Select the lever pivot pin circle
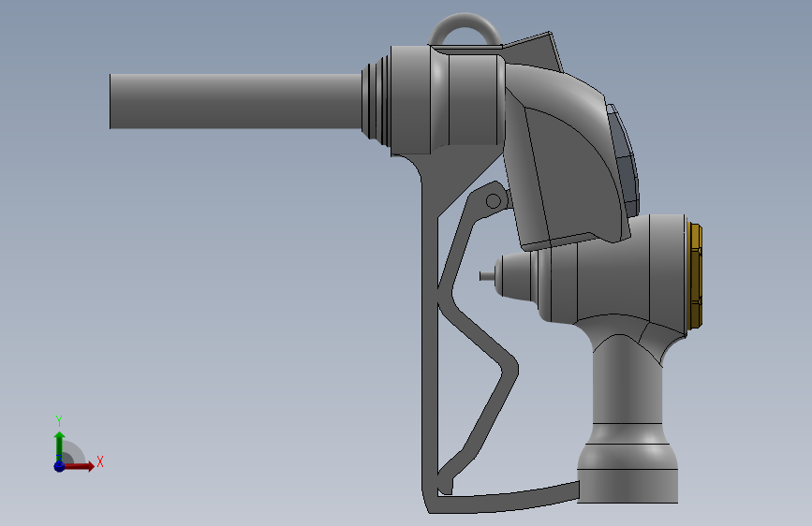 coord(493,201)
